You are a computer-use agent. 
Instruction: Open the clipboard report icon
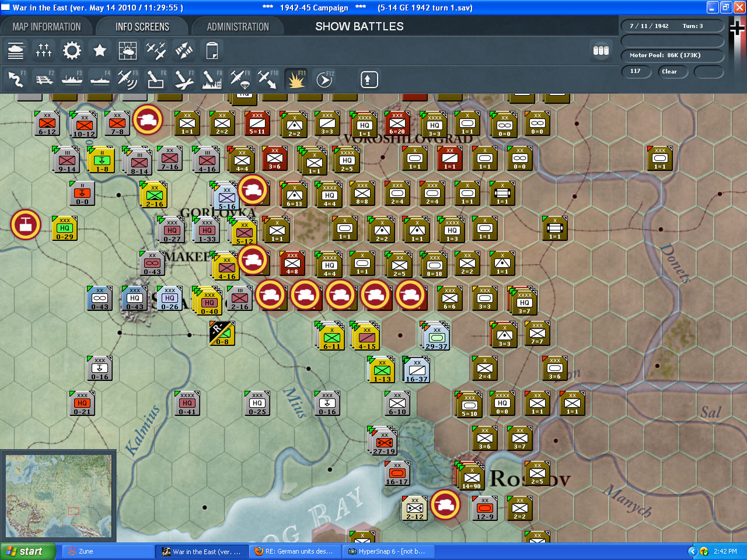tap(212, 51)
